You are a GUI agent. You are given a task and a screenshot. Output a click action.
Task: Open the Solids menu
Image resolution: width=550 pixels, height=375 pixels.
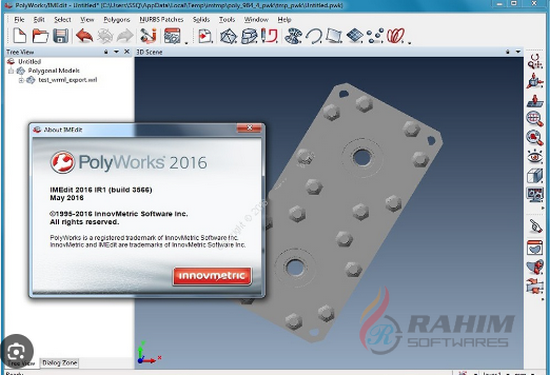click(x=201, y=20)
